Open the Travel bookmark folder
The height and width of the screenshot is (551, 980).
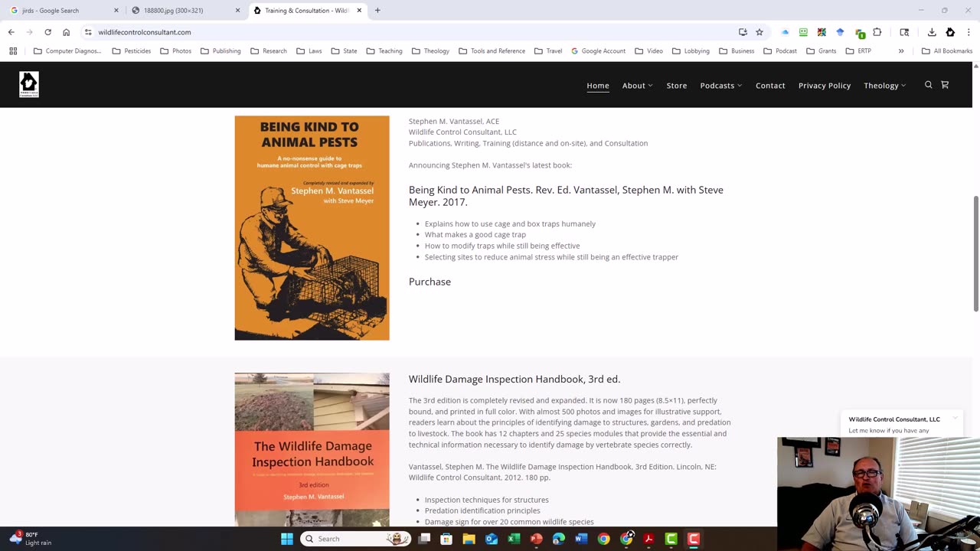point(548,51)
